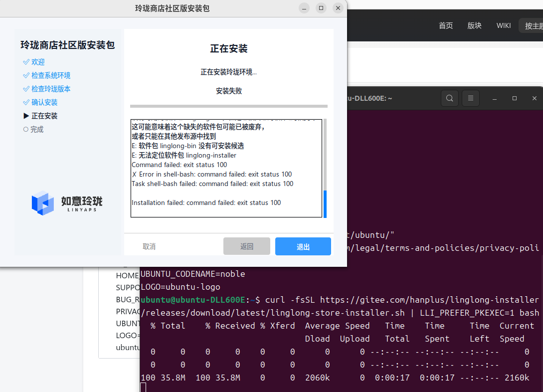The width and height of the screenshot is (543, 392).
Task: Click the 返回 back button
Action: point(246,246)
